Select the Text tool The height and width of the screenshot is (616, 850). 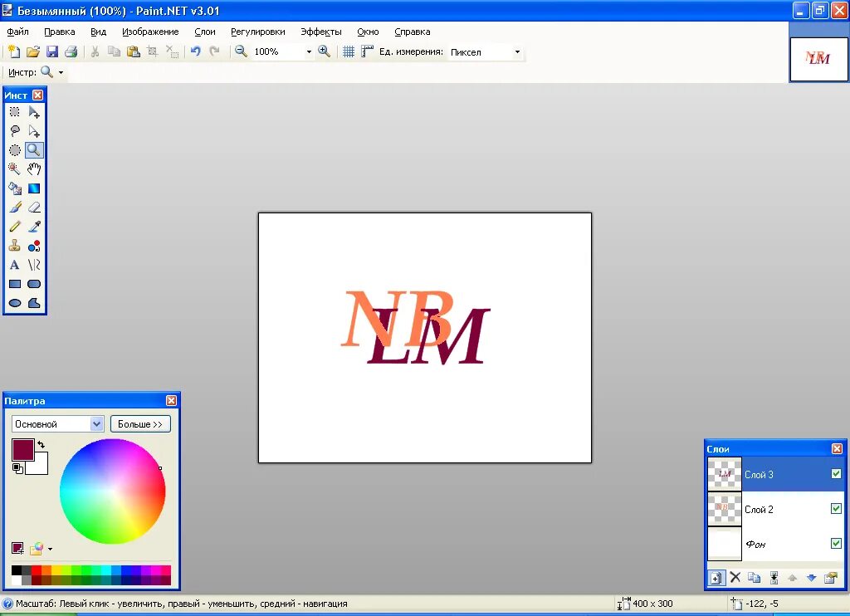tap(15, 265)
